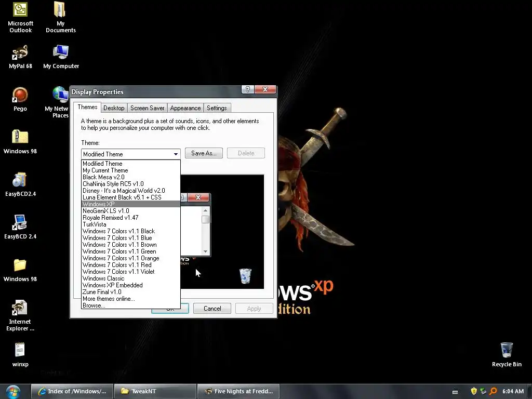Select the highlighted Windows XP theme
532x399 pixels.
tap(130, 204)
